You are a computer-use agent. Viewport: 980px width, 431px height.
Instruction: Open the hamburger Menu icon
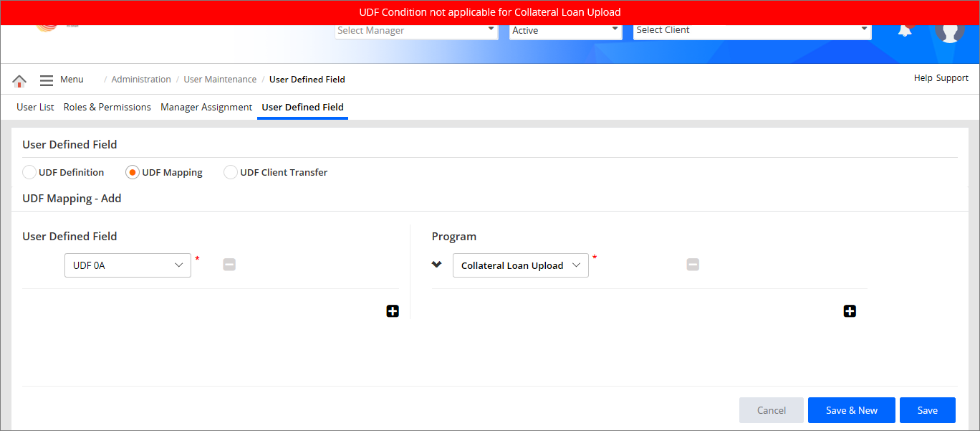(47, 80)
